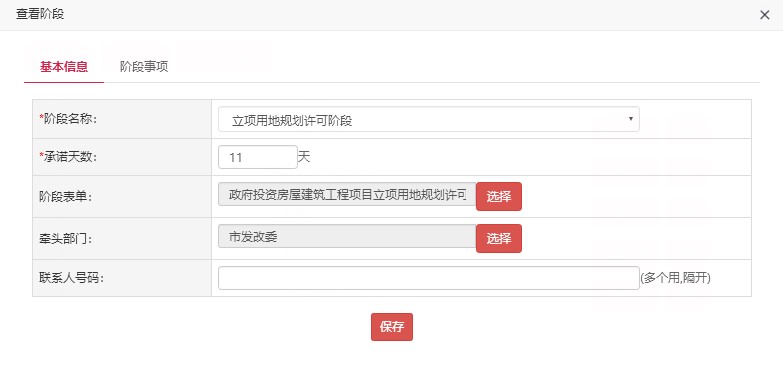Click 选择 button beside the 牵头部门 field
The image size is (783, 366).
coord(499,238)
